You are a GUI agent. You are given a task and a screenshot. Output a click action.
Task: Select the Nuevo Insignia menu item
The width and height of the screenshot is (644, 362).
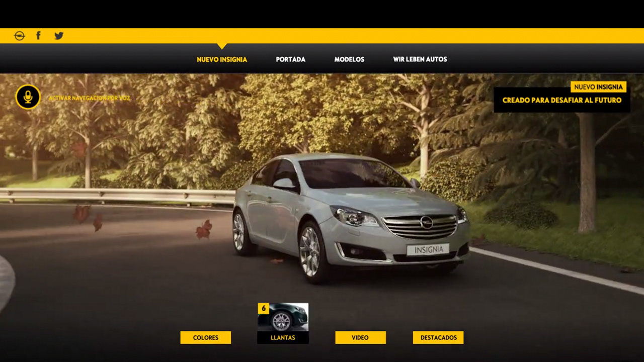coord(222,59)
